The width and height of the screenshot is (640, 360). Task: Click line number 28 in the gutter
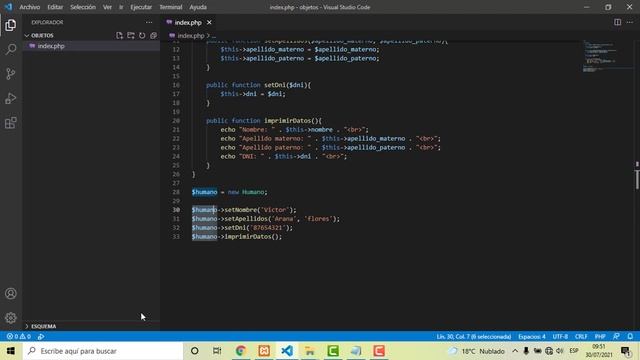pos(176,192)
